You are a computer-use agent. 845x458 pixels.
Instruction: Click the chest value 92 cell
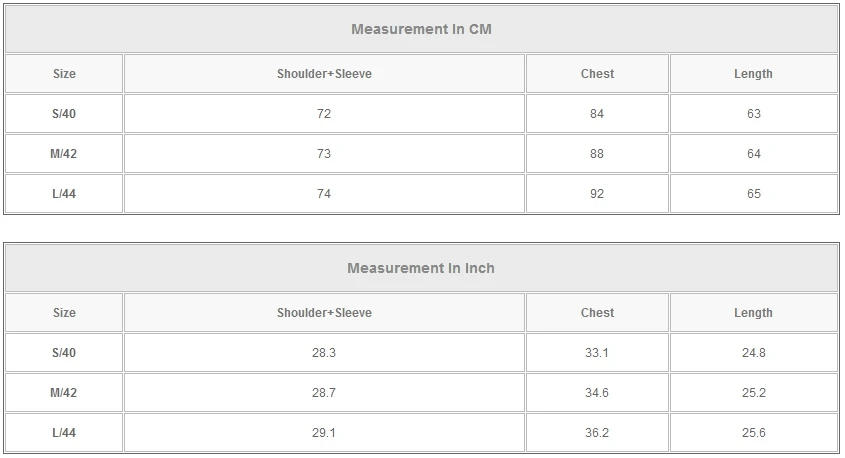pyautogui.click(x=597, y=194)
